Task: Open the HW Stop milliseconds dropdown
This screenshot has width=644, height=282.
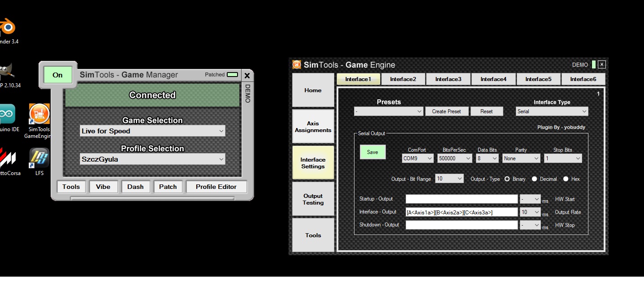Action: [530, 225]
